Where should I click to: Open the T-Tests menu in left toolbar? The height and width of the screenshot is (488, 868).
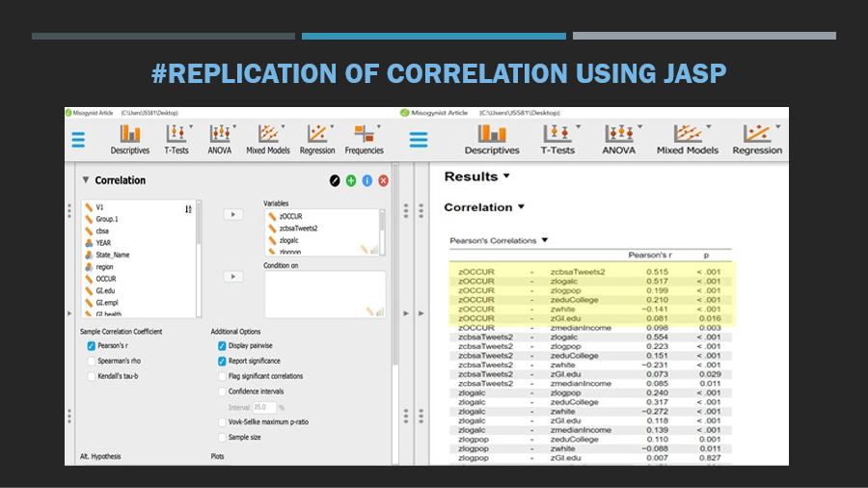tap(176, 140)
